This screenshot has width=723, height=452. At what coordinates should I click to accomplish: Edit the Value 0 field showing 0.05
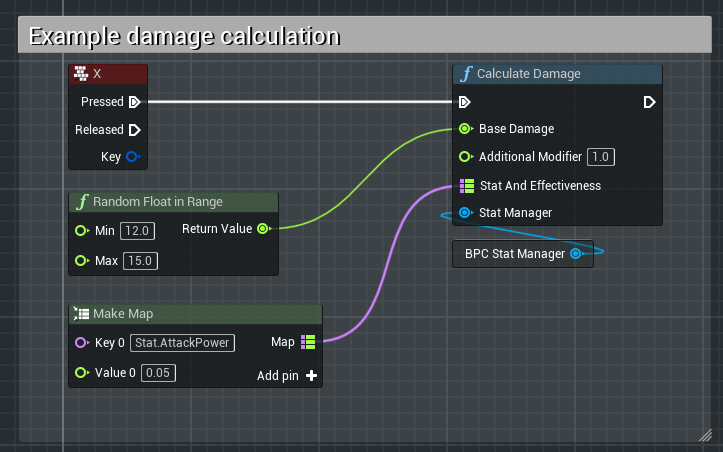click(x=160, y=373)
